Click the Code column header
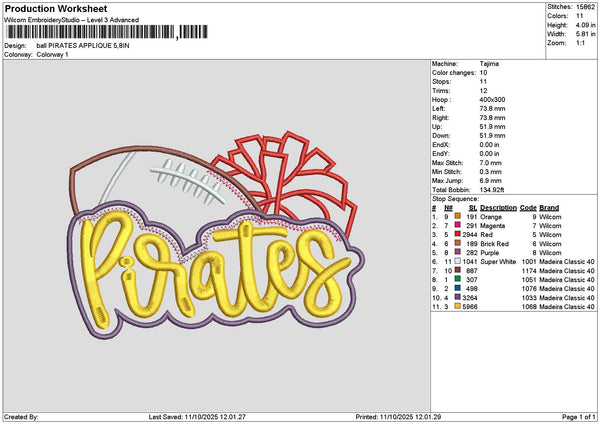600x424 pixels. 528,208
